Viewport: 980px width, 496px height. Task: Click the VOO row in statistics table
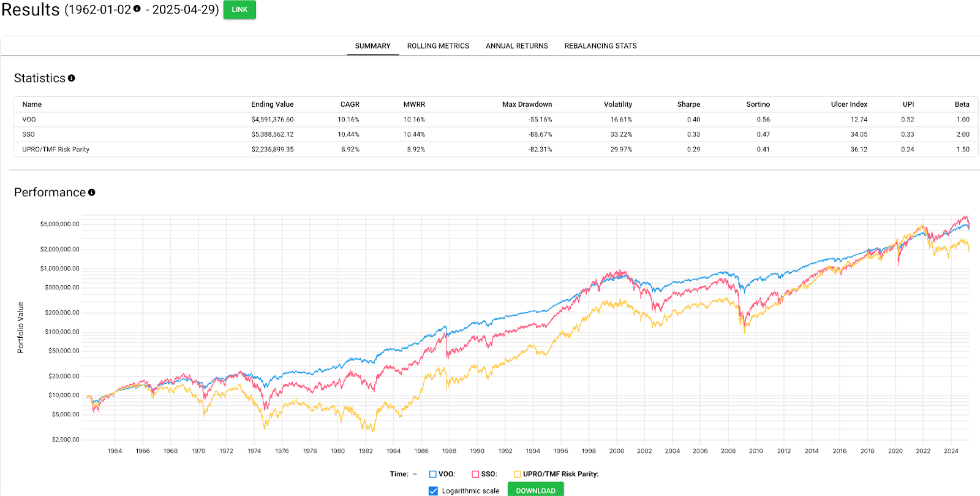click(29, 120)
